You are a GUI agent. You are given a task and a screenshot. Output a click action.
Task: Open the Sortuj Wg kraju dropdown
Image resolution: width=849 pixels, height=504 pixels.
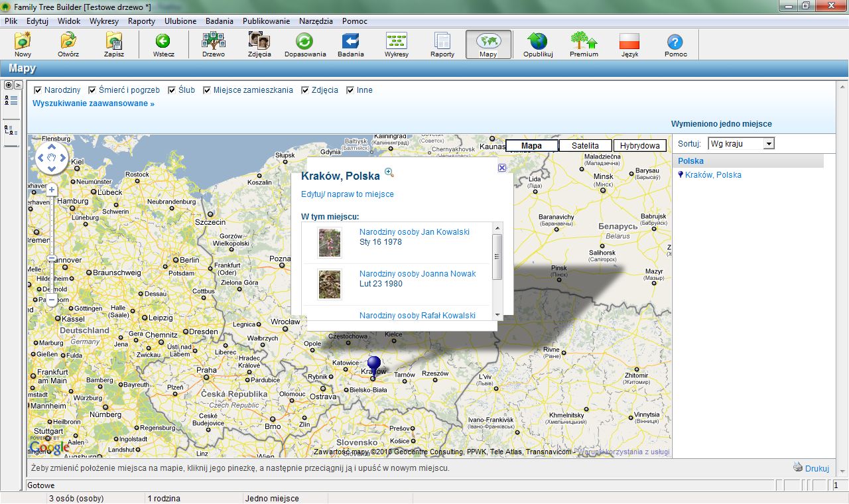[x=741, y=143]
